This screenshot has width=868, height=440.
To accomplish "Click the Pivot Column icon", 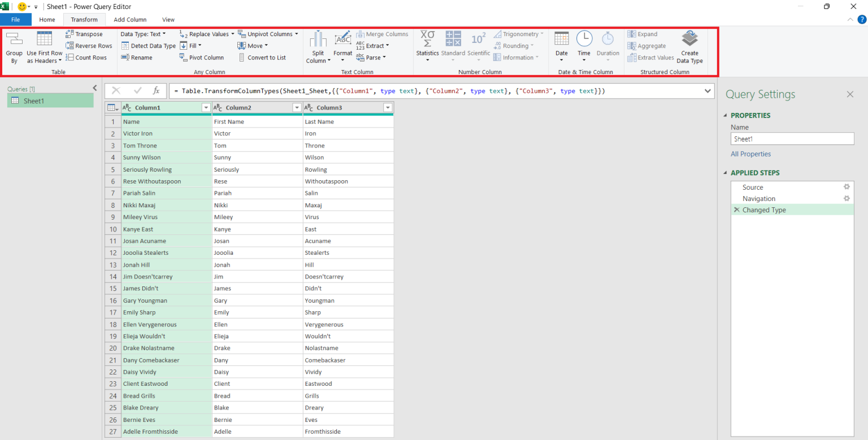I will [x=184, y=58].
